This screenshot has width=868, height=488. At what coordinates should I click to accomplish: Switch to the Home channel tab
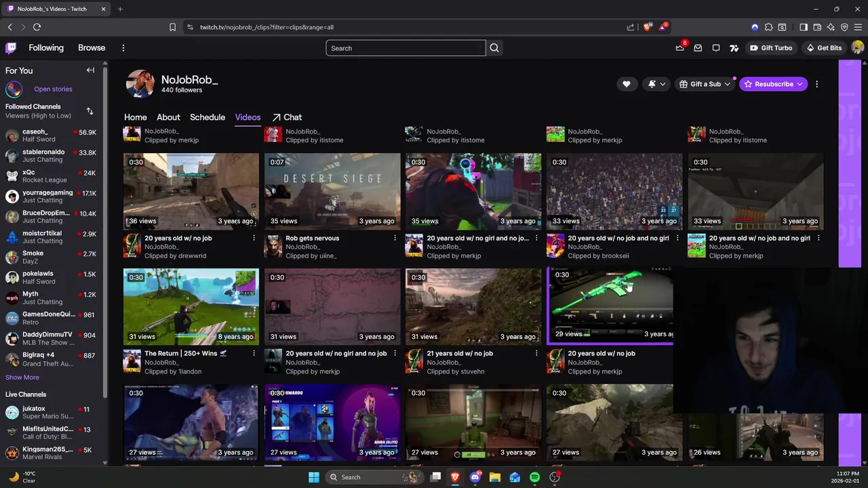pyautogui.click(x=136, y=117)
